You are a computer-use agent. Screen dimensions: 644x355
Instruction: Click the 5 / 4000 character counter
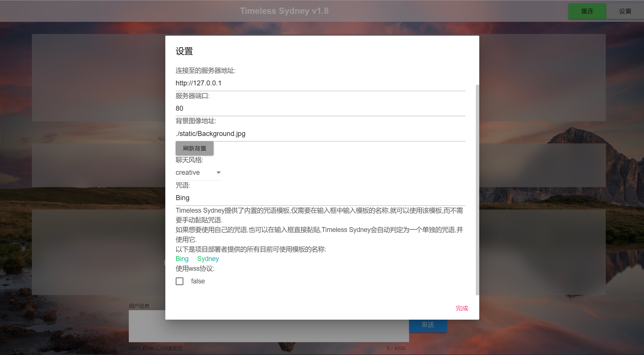(397, 348)
